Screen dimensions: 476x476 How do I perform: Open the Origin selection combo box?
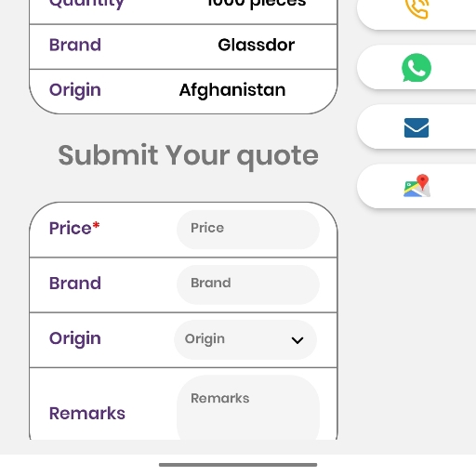click(245, 339)
